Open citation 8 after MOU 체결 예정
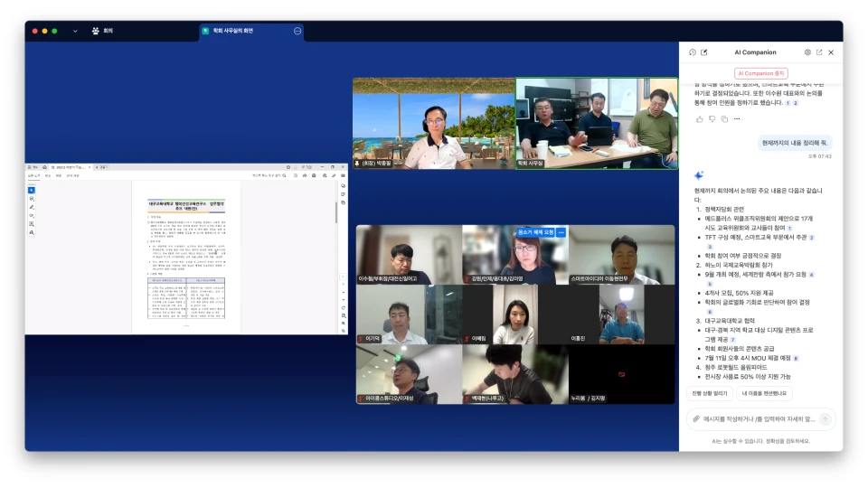868x488 pixels. tap(796, 359)
